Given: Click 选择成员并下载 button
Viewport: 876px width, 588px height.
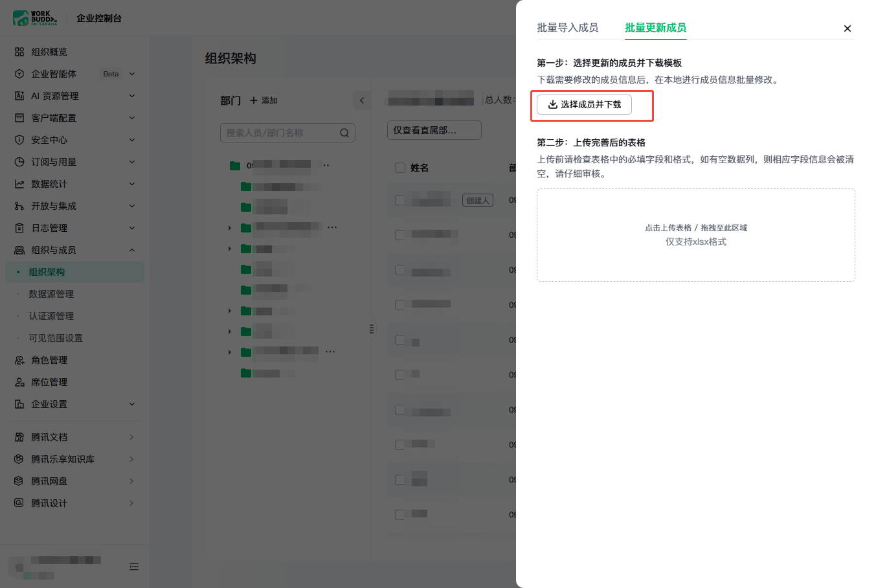Looking at the screenshot, I should tap(584, 104).
